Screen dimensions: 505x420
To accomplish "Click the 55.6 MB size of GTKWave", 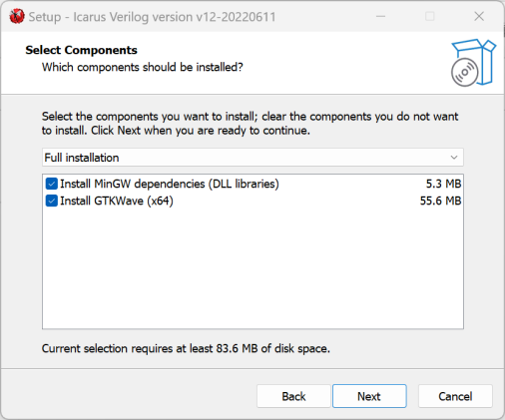I will pyautogui.click(x=440, y=201).
